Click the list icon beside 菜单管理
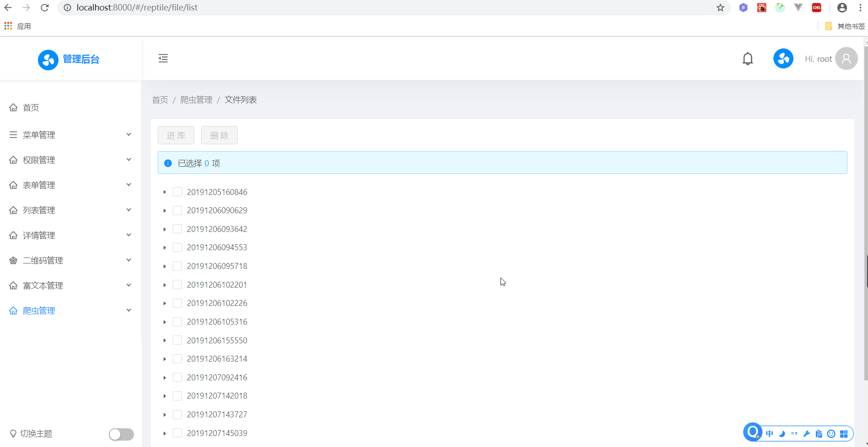This screenshot has height=447, width=868. 13,135
